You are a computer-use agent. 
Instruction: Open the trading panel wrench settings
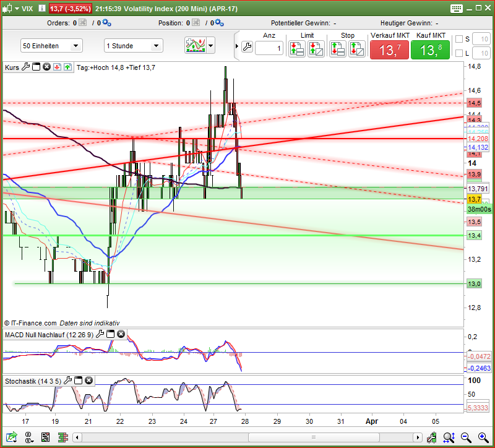(247, 47)
